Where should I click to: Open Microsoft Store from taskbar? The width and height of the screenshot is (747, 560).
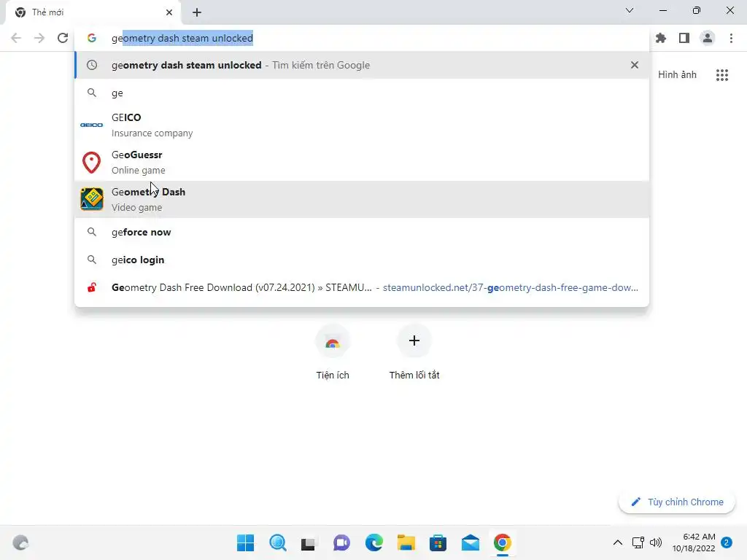[x=438, y=542]
